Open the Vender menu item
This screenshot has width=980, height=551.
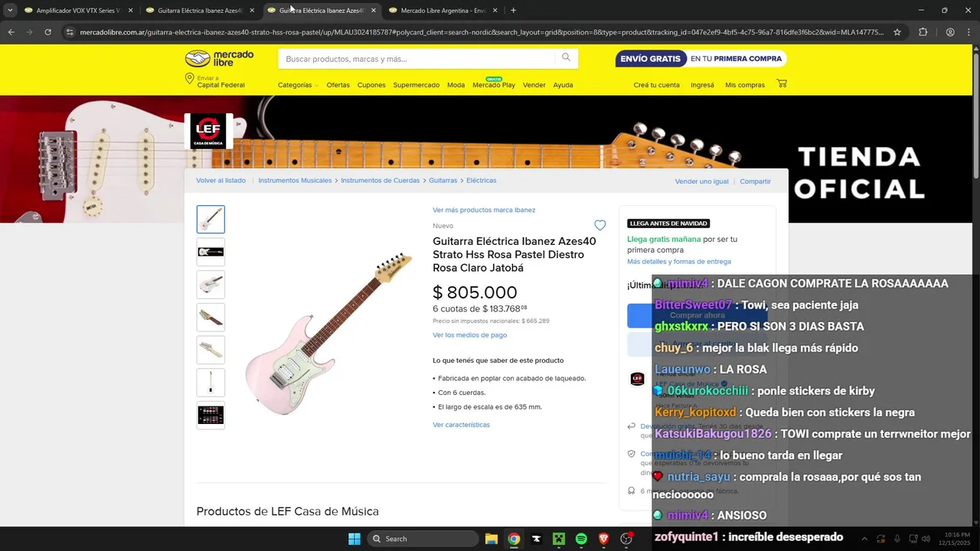coord(534,85)
